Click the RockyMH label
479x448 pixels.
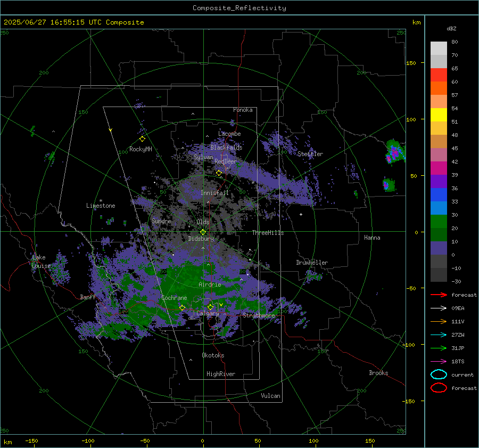[141, 149]
